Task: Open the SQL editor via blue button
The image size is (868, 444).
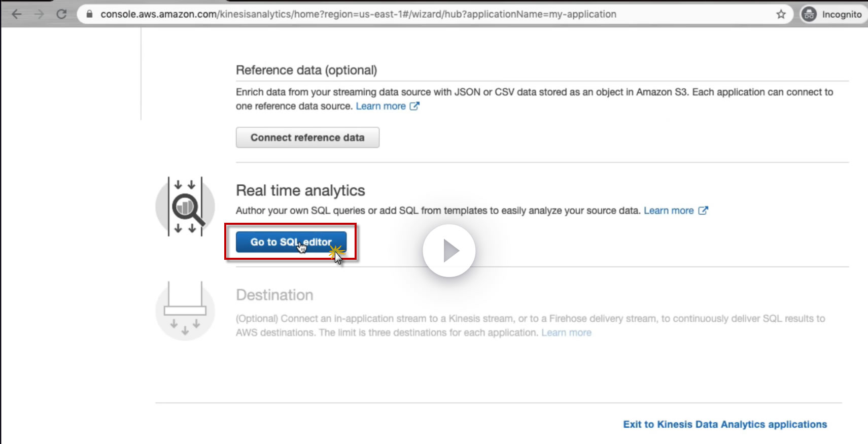Action: pos(291,242)
